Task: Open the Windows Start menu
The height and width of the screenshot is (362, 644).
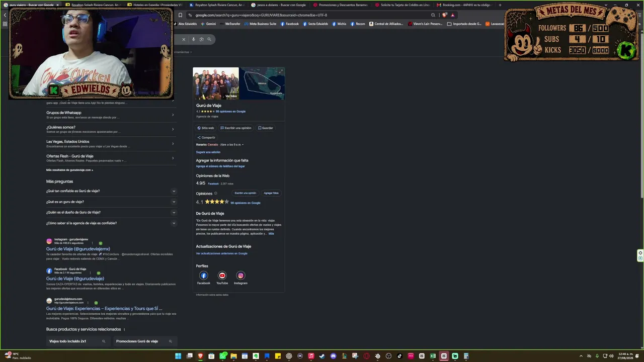Action: coord(178,356)
